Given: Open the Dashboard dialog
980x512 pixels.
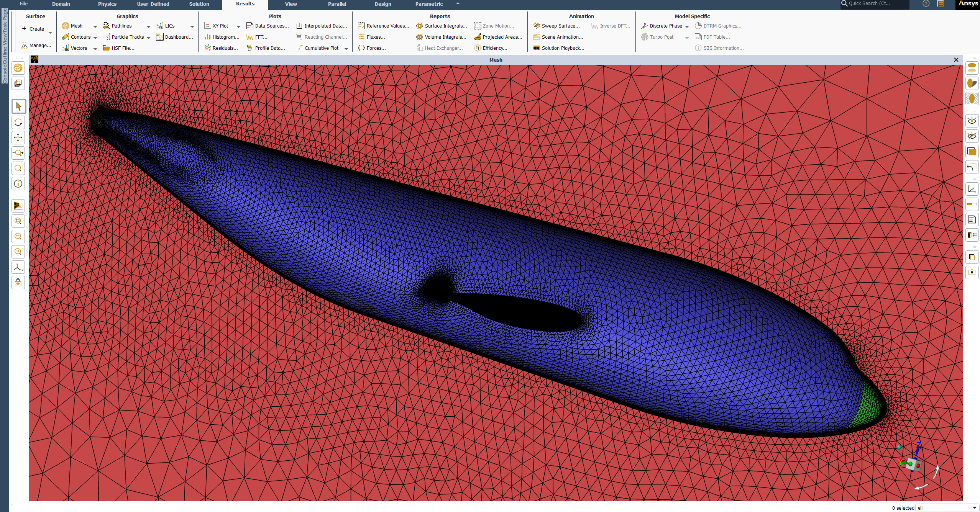Looking at the screenshot, I should (x=174, y=37).
